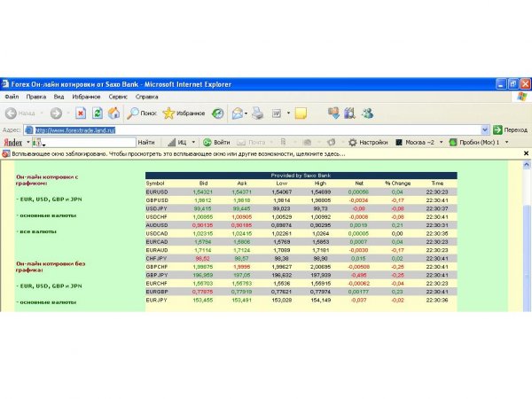The image size is (532, 399).
Task: Click EURUSD symbol cell
Action: [x=157, y=192]
